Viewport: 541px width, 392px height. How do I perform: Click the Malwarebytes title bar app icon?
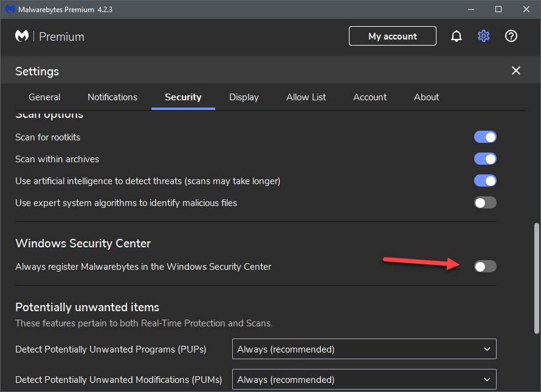pyautogui.click(x=10, y=9)
